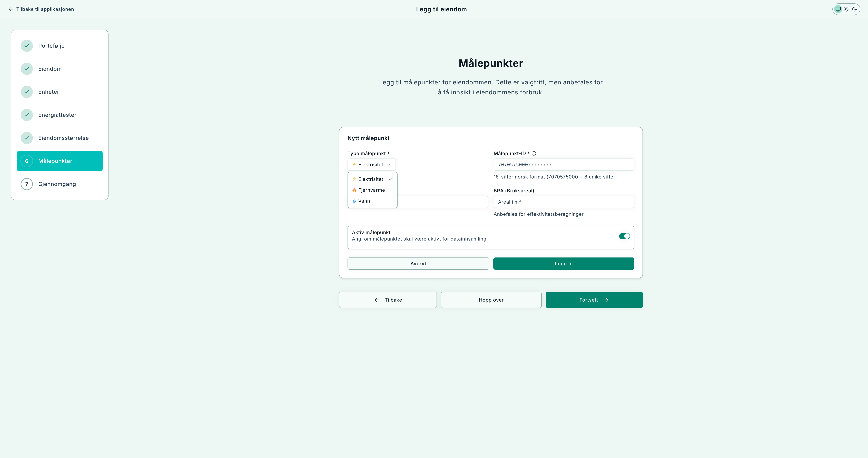This screenshot has height=458, width=868.
Task: Open the Type målepunkt Elektrisitet dropdown
Action: coord(371,164)
